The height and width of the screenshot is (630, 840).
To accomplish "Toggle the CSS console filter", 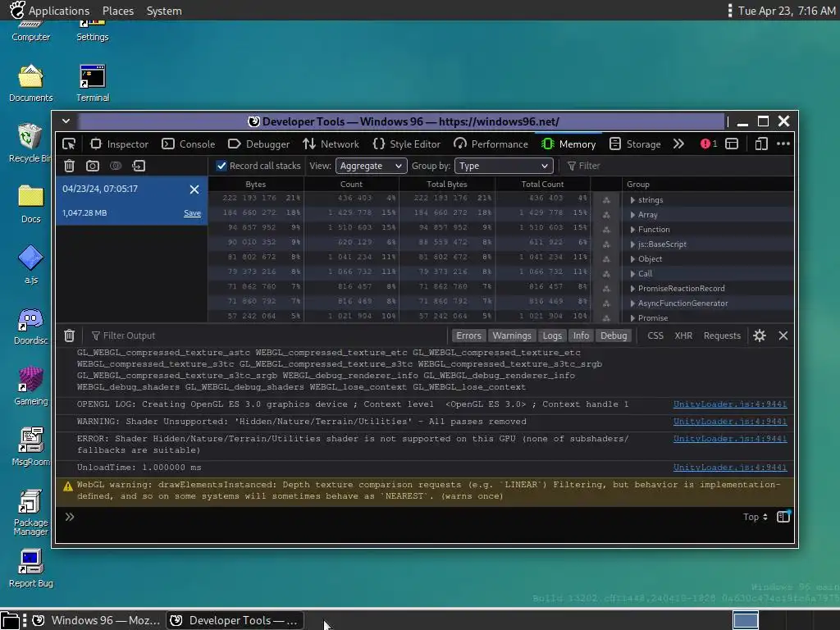I will pos(655,336).
